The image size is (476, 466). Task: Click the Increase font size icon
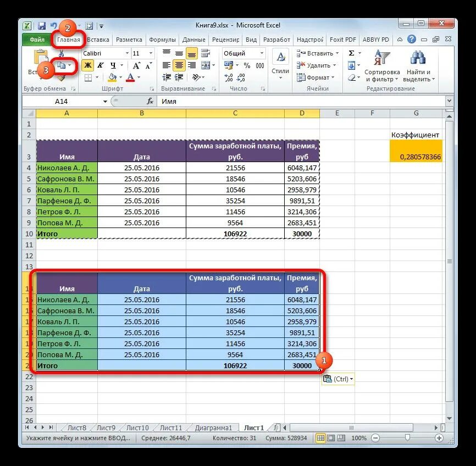pyautogui.click(x=137, y=65)
